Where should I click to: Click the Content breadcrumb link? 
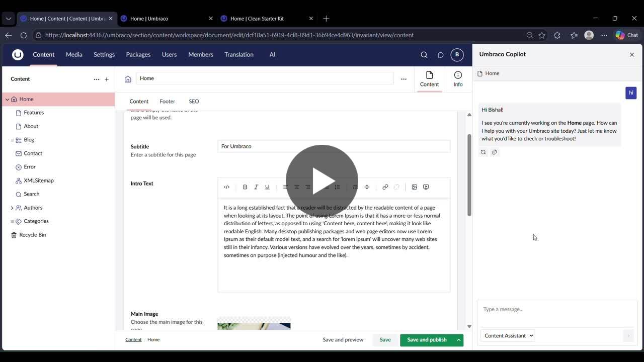tap(133, 340)
